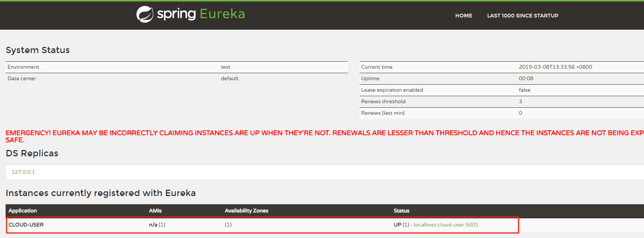This screenshot has width=644, height=238.
Task: Click the System Status heading
Action: coord(38,50)
